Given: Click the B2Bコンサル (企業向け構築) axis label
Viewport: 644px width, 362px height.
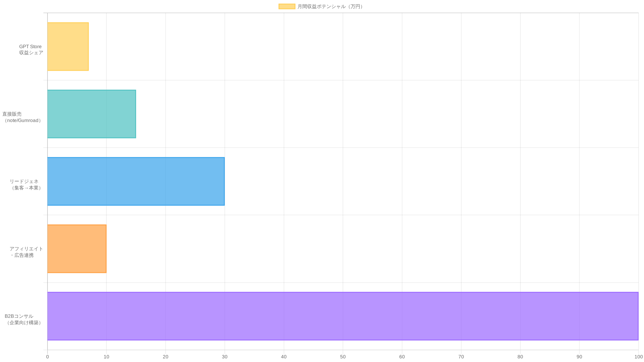Looking at the screenshot, I should coord(23,319).
